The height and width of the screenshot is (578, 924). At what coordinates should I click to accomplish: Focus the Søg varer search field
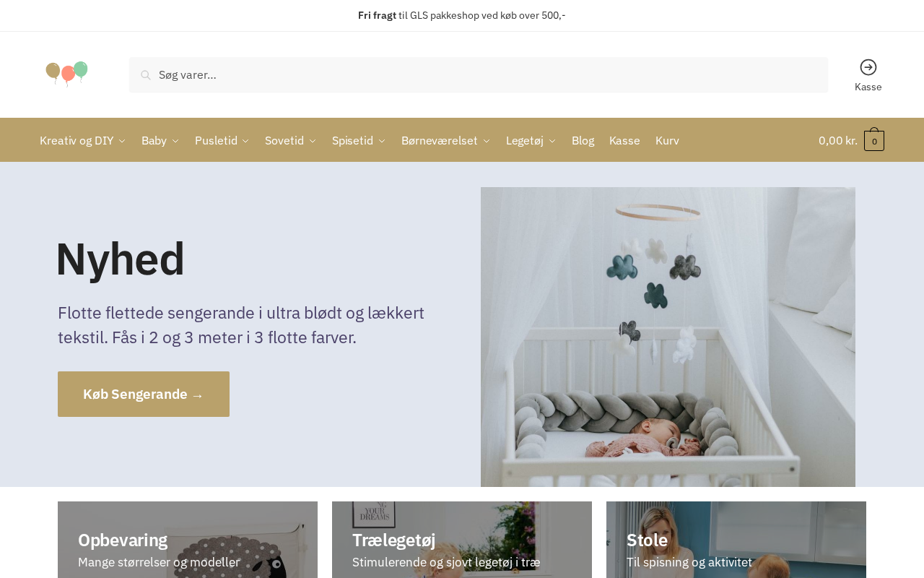(479, 75)
